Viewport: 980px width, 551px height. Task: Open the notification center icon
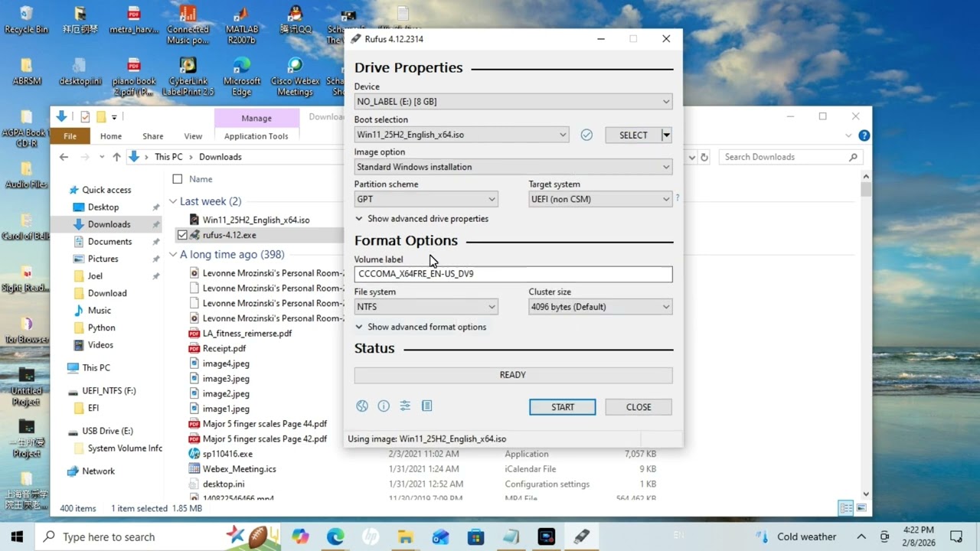point(956,536)
